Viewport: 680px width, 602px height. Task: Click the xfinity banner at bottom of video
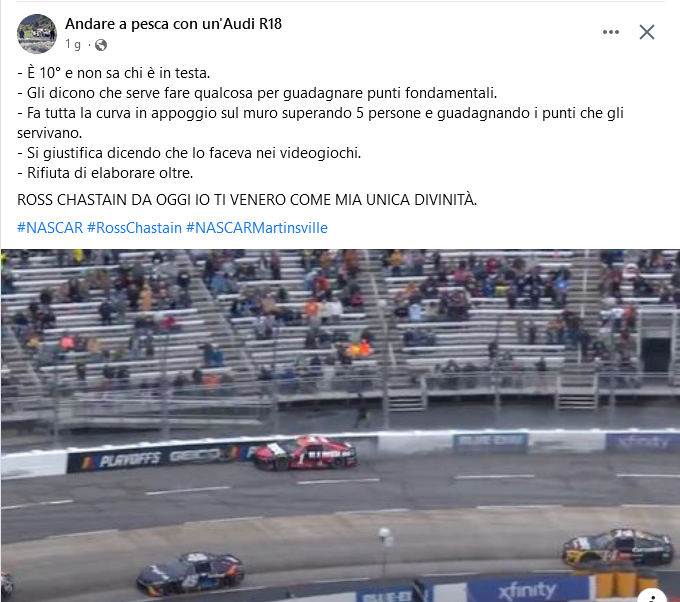[x=527, y=591]
